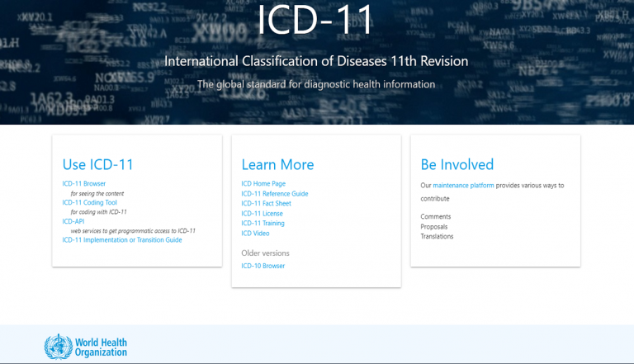Click the Use ICD-11 heading
The image size is (634, 364).
(98, 164)
